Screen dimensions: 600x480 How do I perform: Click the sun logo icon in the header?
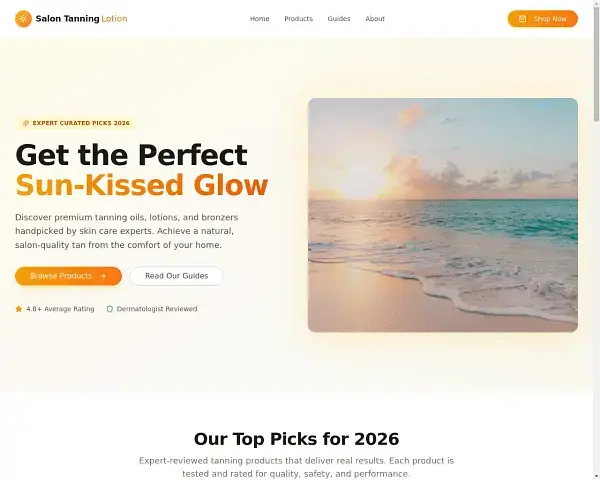[x=23, y=19]
